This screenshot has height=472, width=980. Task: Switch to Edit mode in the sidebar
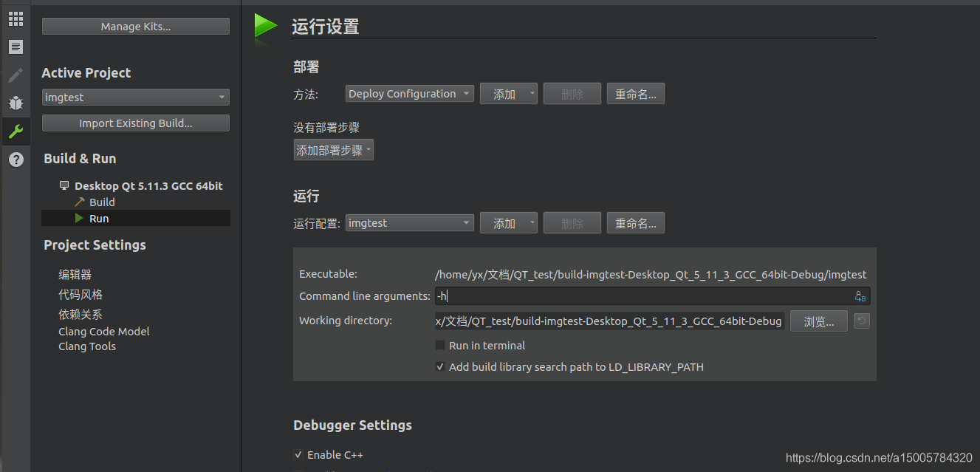tap(16, 47)
